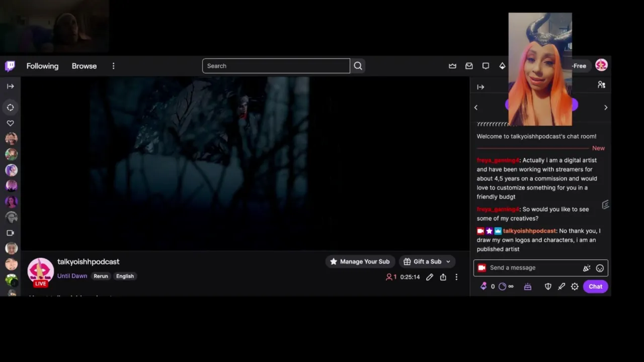Open the chat community users icon
This screenshot has width=644, height=362.
601,85
